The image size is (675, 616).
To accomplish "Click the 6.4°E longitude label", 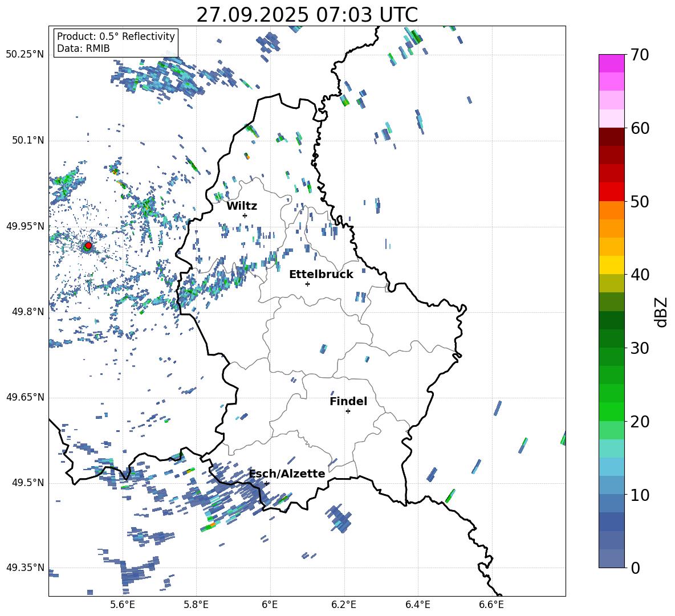I will click(417, 605).
